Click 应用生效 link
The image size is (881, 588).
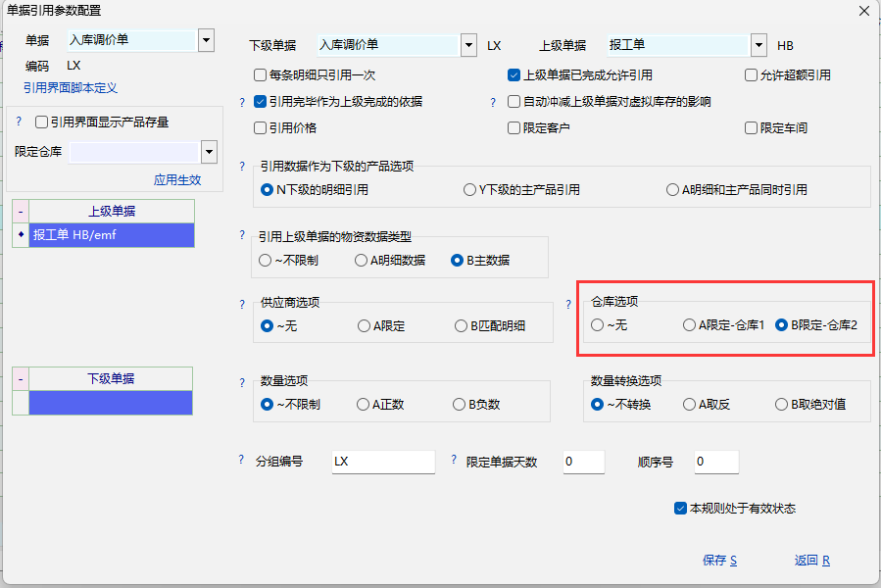(x=177, y=180)
